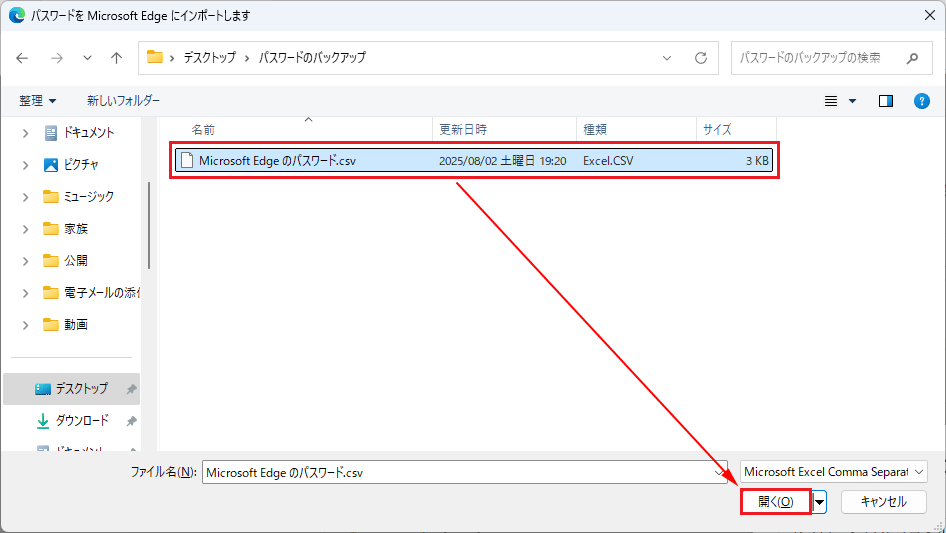Expand the 電子メールの添付 tree node

coord(25,293)
